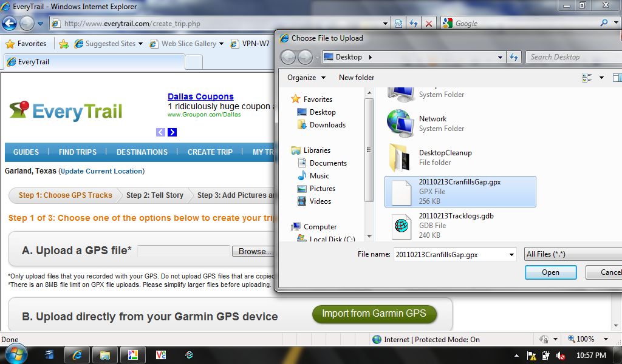Click the IE forward arrow button
622x364 pixels.
[x=27, y=24]
